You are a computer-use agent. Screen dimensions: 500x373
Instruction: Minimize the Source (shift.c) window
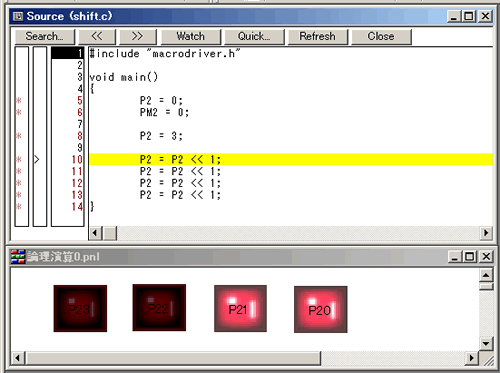tap(454, 16)
